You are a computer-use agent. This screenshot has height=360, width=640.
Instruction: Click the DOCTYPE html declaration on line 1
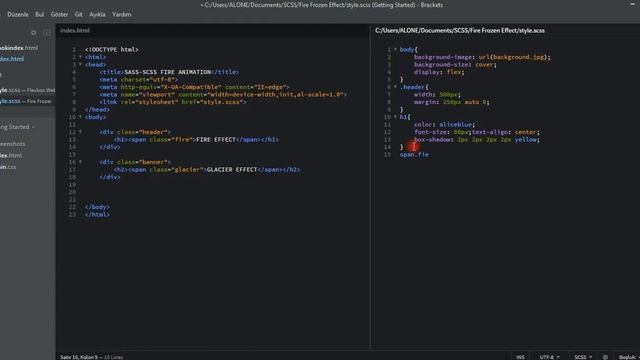(112, 49)
